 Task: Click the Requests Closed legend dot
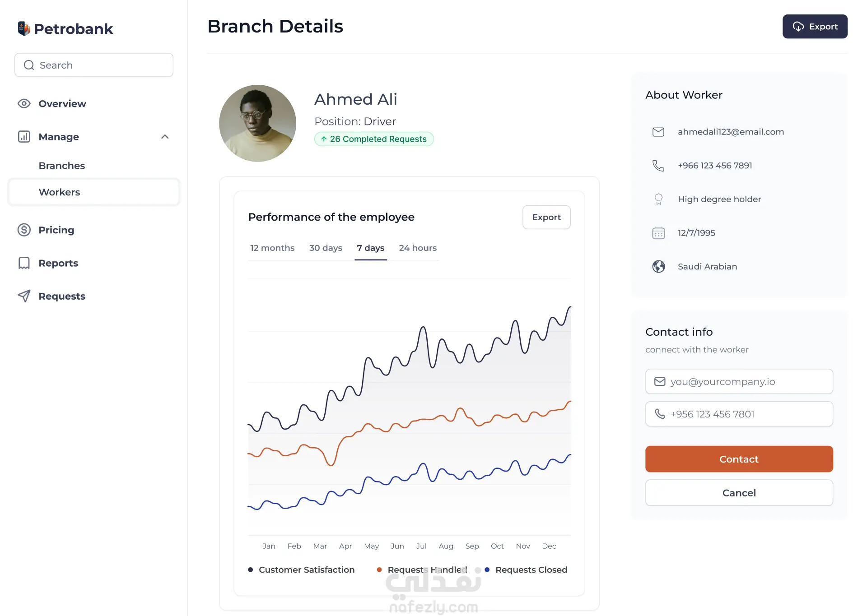[487, 570]
